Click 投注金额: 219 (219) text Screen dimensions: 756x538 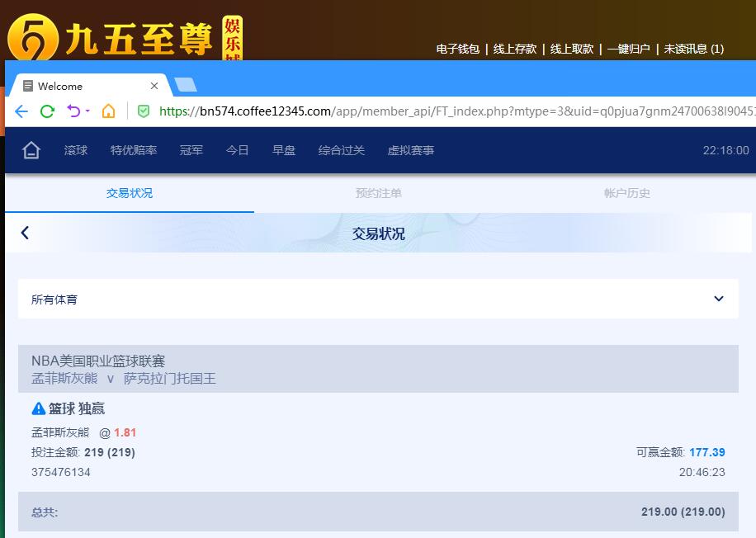click(83, 452)
